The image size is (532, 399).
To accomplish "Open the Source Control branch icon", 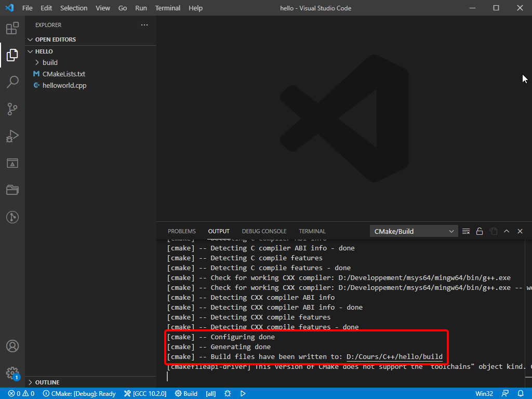I will tap(12, 109).
